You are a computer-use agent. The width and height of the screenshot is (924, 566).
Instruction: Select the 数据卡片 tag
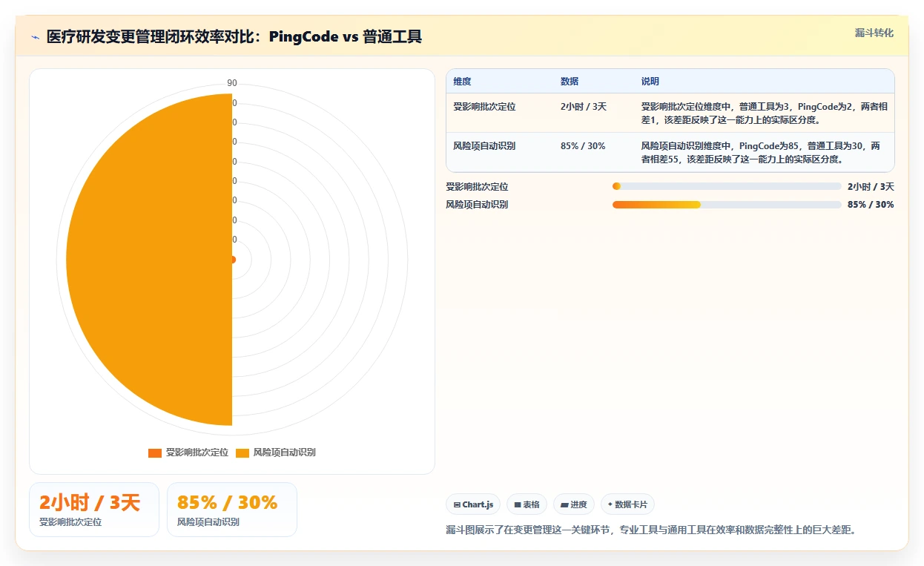click(627, 504)
